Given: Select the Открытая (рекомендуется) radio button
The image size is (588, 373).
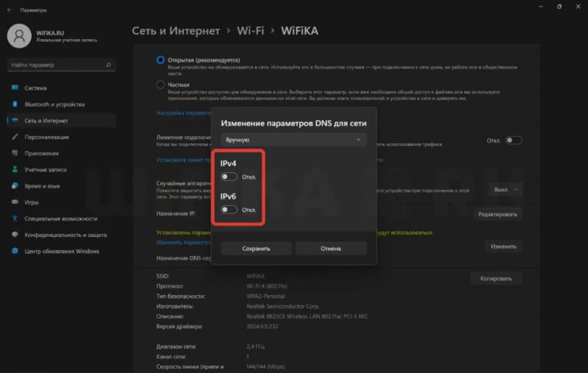Looking at the screenshot, I should pos(160,60).
